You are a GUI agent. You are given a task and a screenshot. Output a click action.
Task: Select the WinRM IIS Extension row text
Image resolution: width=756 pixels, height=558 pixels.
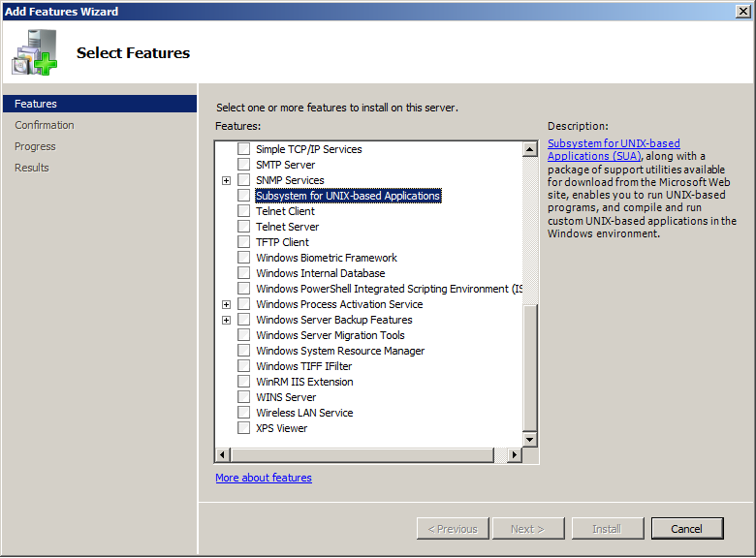click(x=304, y=382)
